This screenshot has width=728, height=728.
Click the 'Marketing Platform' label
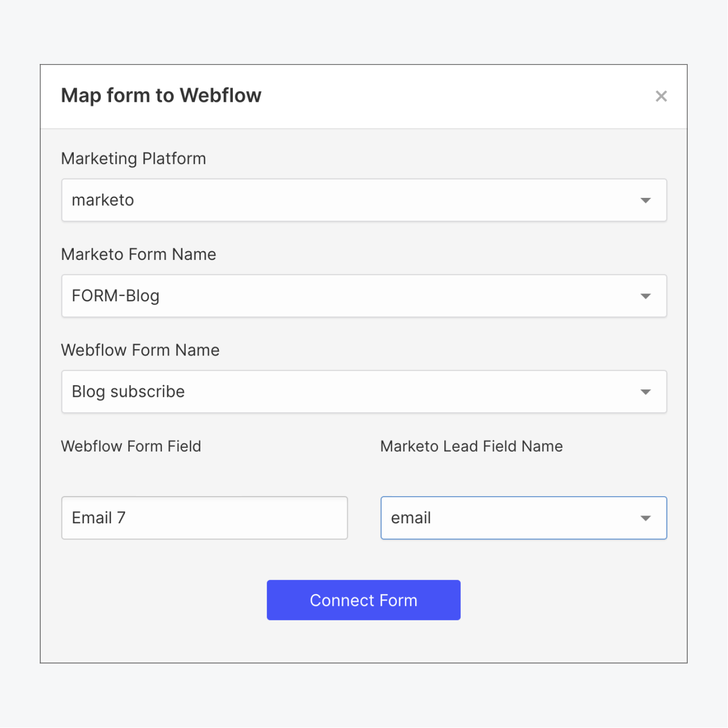[133, 159]
